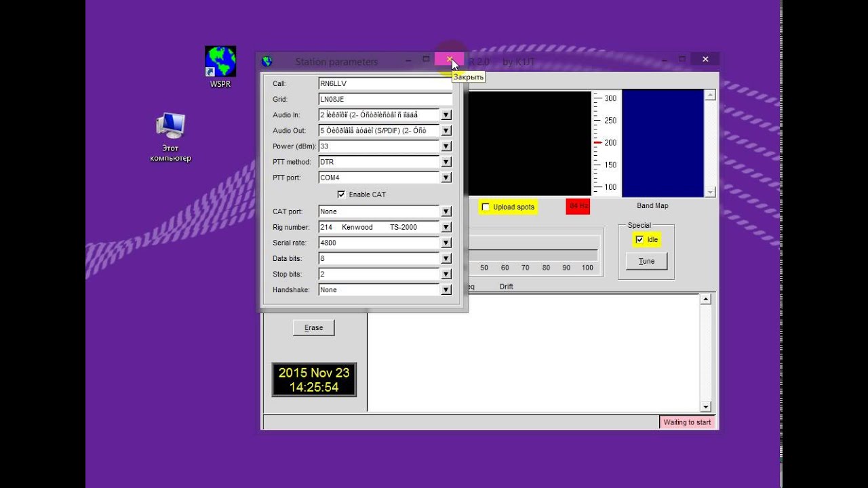Click the blue Band Map panel
The width and height of the screenshot is (868, 488).
click(663, 144)
